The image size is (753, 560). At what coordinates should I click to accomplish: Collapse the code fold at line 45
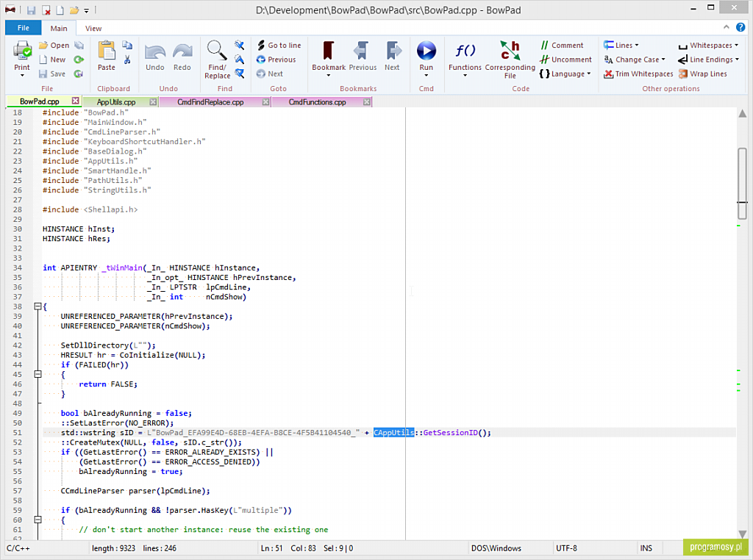point(38,374)
